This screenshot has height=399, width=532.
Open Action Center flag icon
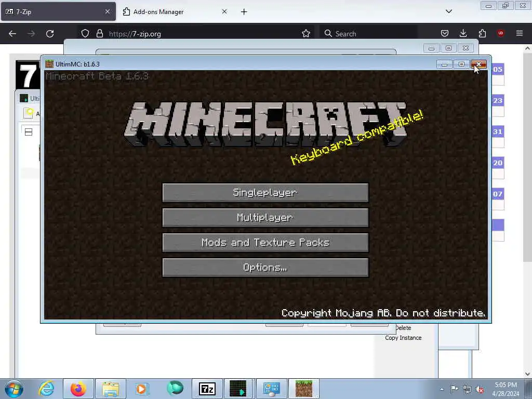tap(454, 389)
